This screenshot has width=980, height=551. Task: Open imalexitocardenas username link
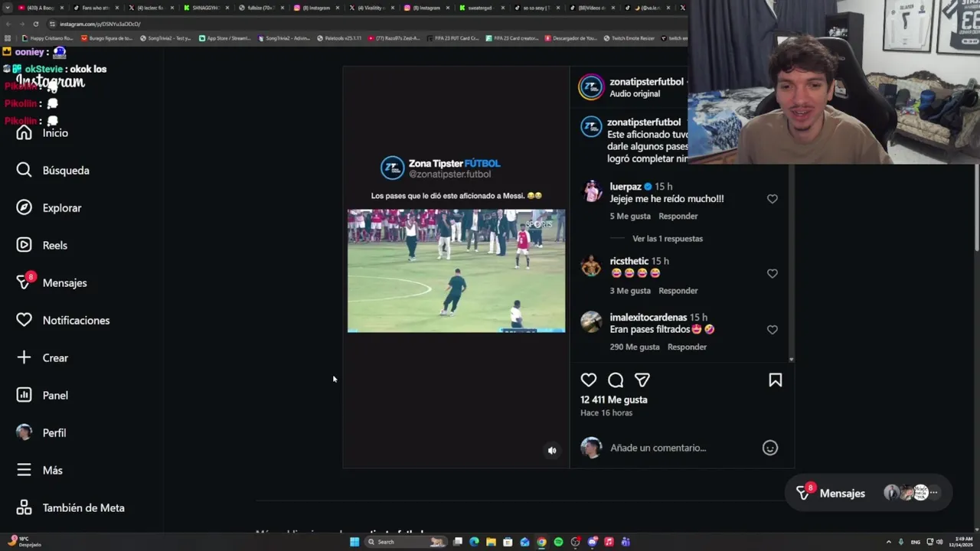[x=648, y=318]
